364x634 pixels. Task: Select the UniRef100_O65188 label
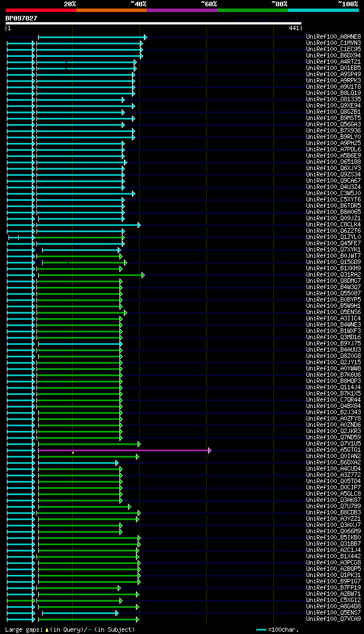click(334, 162)
